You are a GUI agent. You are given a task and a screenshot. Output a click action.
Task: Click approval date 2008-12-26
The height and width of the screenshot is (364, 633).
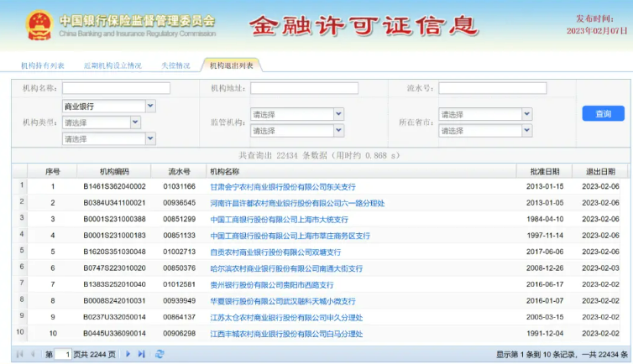pyautogui.click(x=545, y=268)
